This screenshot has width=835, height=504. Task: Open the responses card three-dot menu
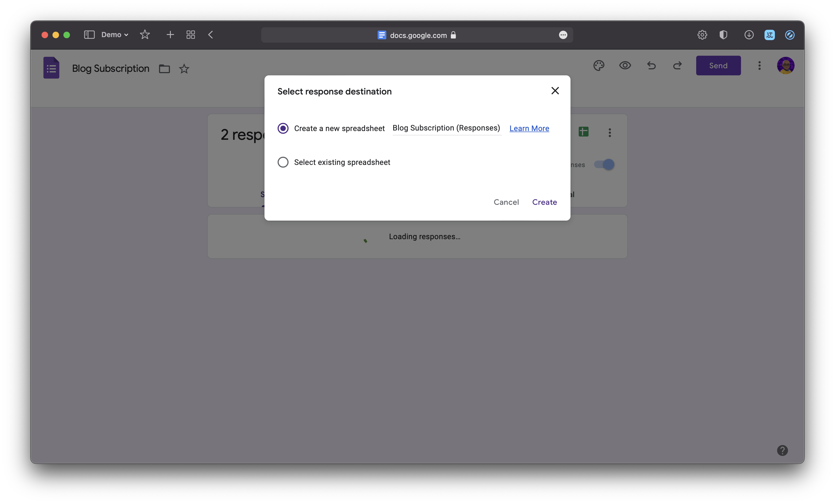[x=610, y=132]
